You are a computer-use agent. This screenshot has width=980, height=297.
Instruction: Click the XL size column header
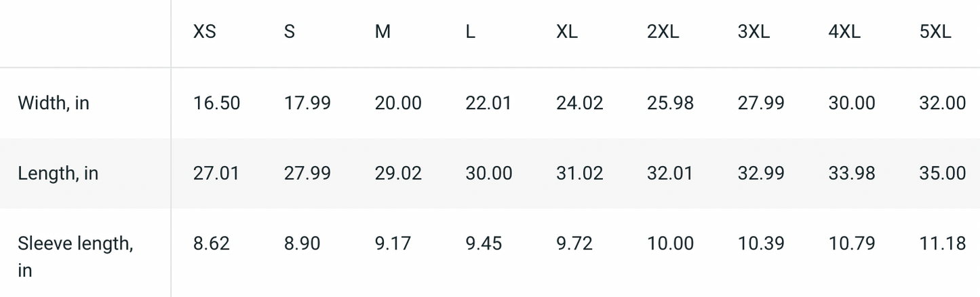pos(567,32)
